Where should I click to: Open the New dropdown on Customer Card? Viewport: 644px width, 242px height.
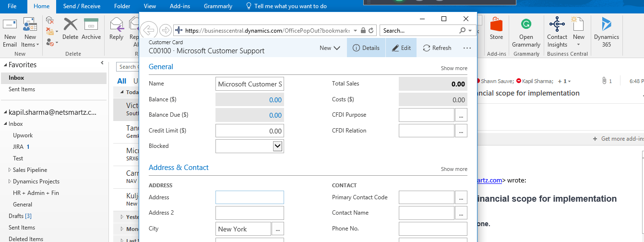tap(330, 48)
